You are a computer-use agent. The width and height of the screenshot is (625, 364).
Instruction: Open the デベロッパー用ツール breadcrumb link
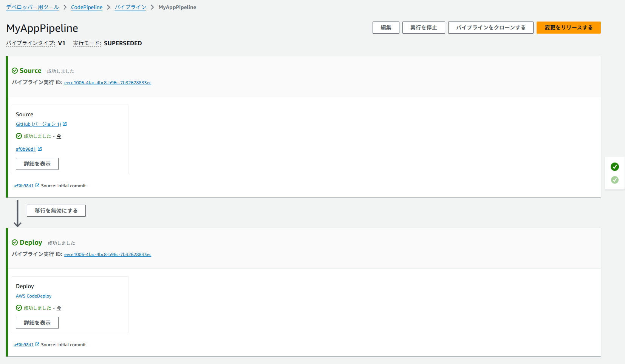pos(32,7)
